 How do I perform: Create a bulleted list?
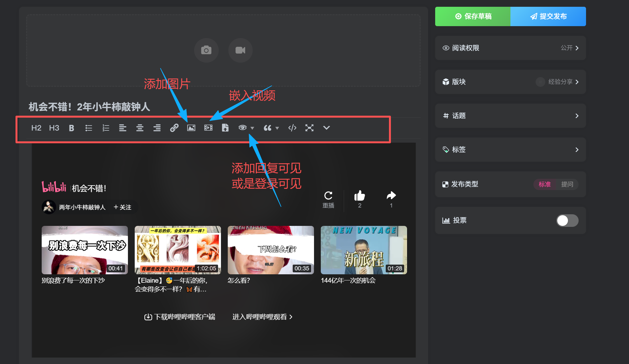89,128
